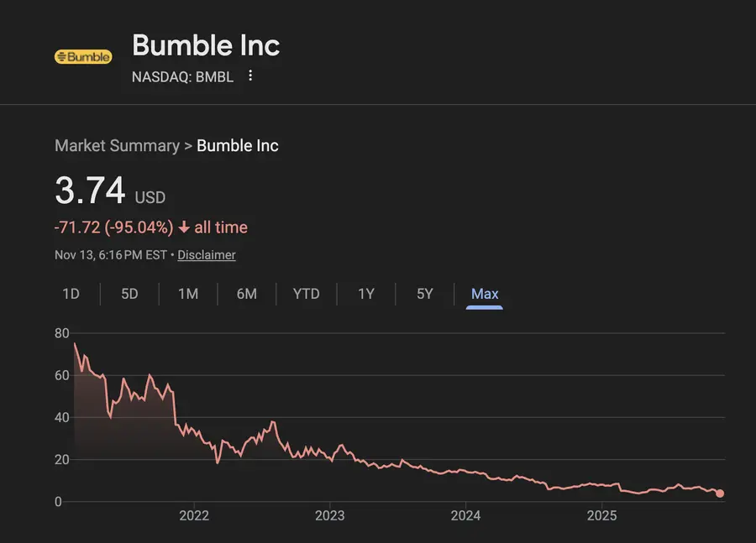Viewport: 756px width, 543px height.
Task: Click the Bumble Inc page title
Action: 206,45
